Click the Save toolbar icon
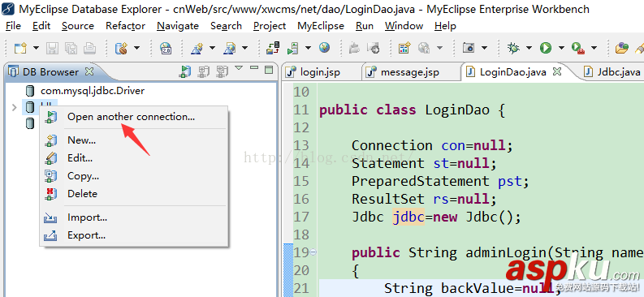Image resolution: width=644 pixels, height=297 pixels. click(52, 49)
